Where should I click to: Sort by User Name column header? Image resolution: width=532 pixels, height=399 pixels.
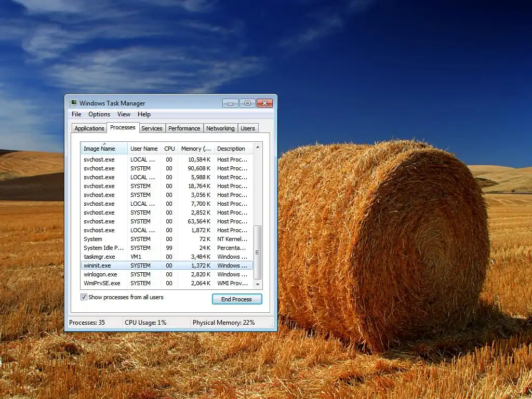pos(144,149)
